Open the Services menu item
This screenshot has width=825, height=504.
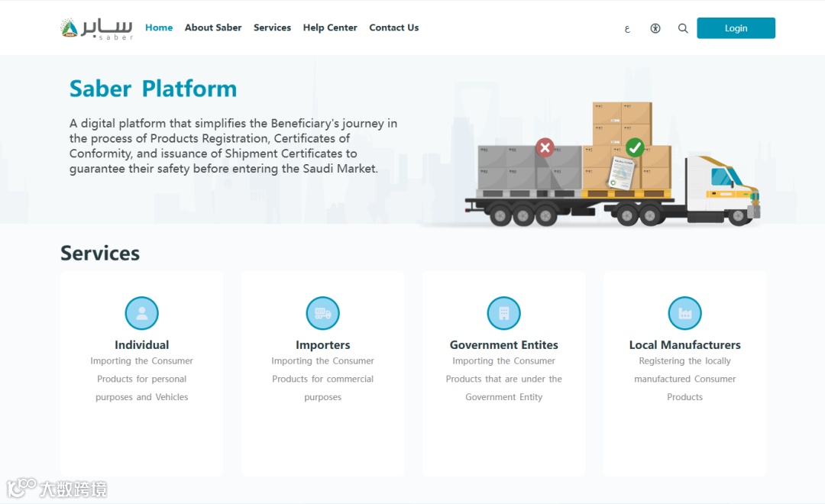click(x=272, y=28)
